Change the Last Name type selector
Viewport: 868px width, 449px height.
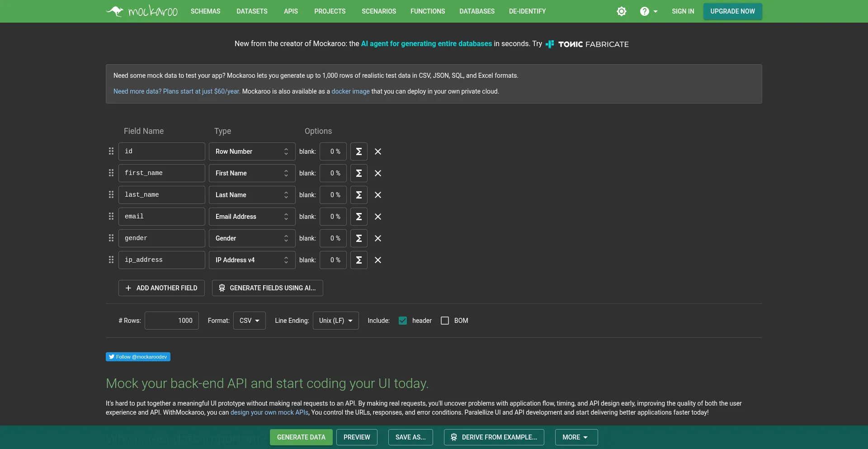tap(252, 195)
